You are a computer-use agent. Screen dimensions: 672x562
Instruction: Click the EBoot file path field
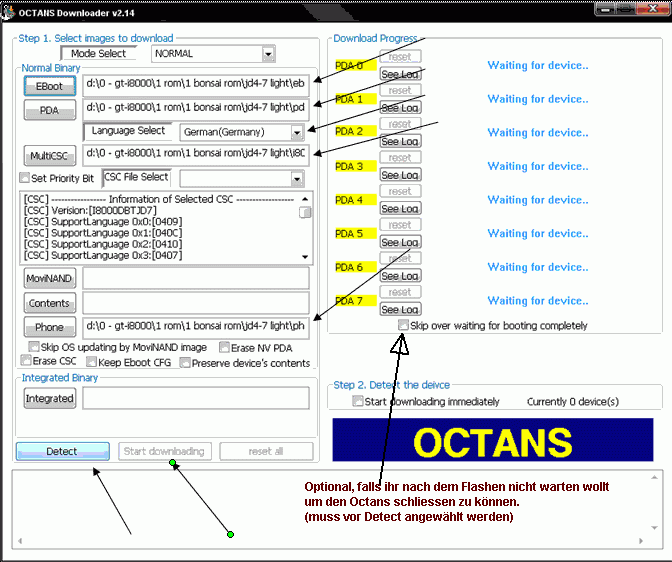[196, 84]
